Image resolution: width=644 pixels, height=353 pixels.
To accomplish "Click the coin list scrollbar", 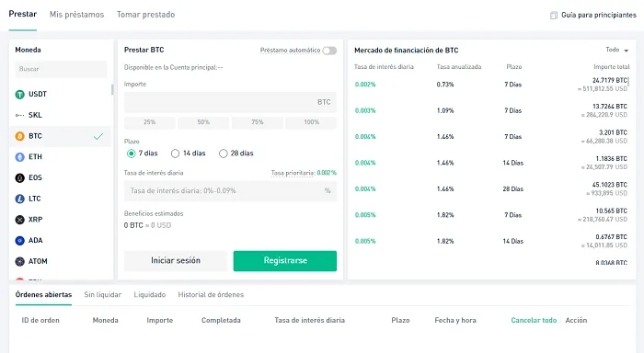I will (x=112, y=89).
